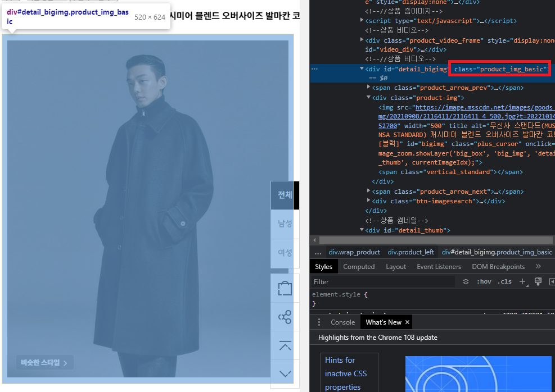555x392 pixels.
Task: Open the Event Listeners tab
Action: pos(439,267)
